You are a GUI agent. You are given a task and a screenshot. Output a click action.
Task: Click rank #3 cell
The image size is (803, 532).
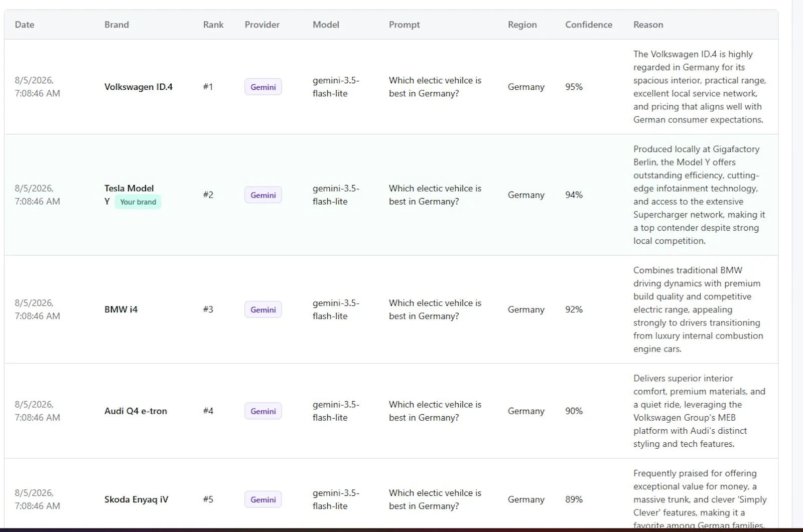point(208,309)
